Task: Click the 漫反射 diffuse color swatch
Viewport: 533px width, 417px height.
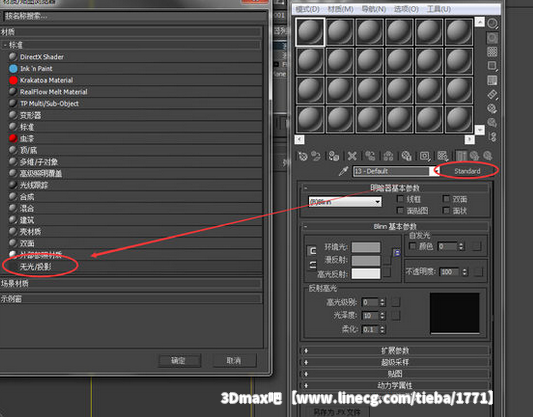Action: click(366, 261)
